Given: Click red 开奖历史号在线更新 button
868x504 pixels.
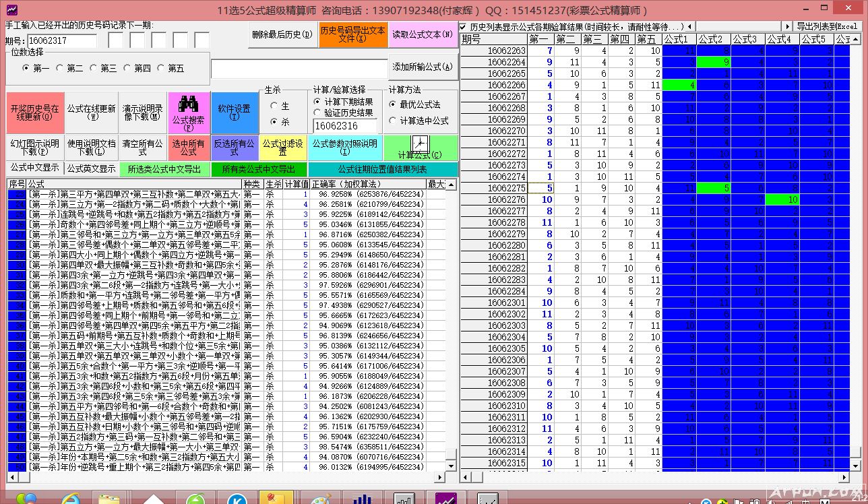Looking at the screenshot, I should pyautogui.click(x=35, y=113).
